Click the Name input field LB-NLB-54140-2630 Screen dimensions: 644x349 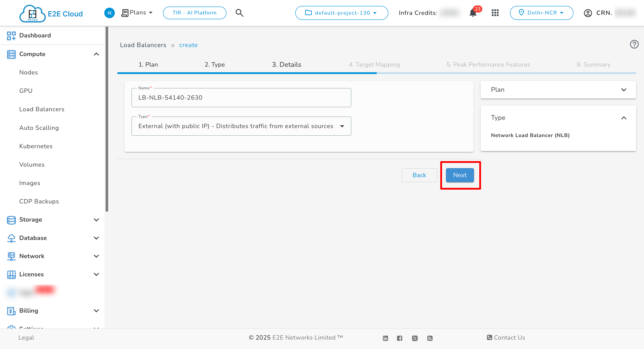[241, 97]
